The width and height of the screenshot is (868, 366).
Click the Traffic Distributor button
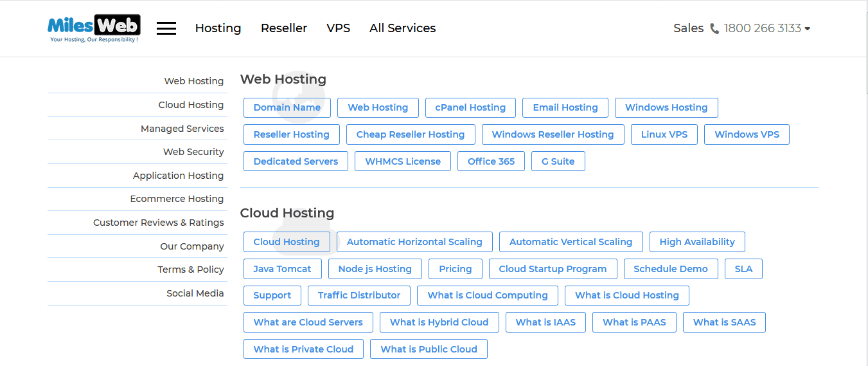(x=359, y=295)
